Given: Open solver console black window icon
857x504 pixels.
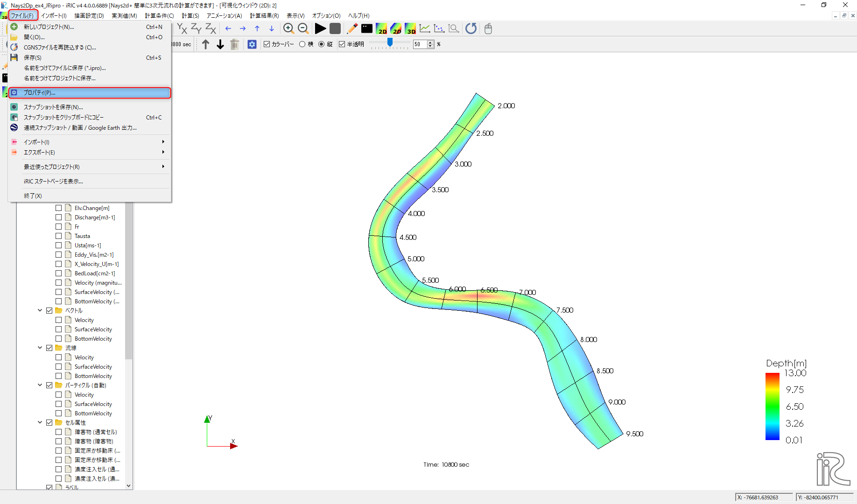Looking at the screenshot, I should coord(367,28).
